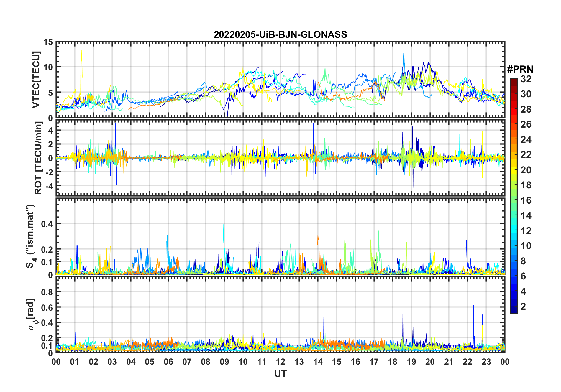The width and height of the screenshot is (561, 392).
Task: Click the "-2" tick on the ROT axis
Action: pyautogui.click(x=49, y=172)
